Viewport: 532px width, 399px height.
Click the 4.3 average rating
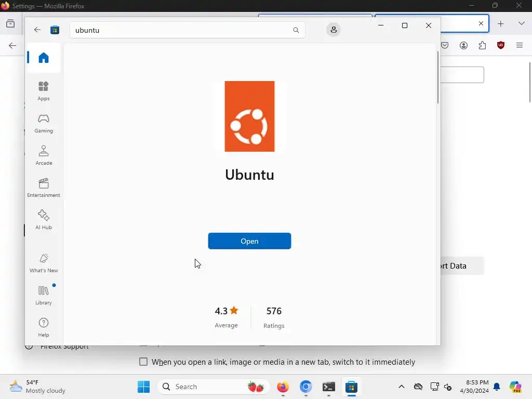click(227, 317)
